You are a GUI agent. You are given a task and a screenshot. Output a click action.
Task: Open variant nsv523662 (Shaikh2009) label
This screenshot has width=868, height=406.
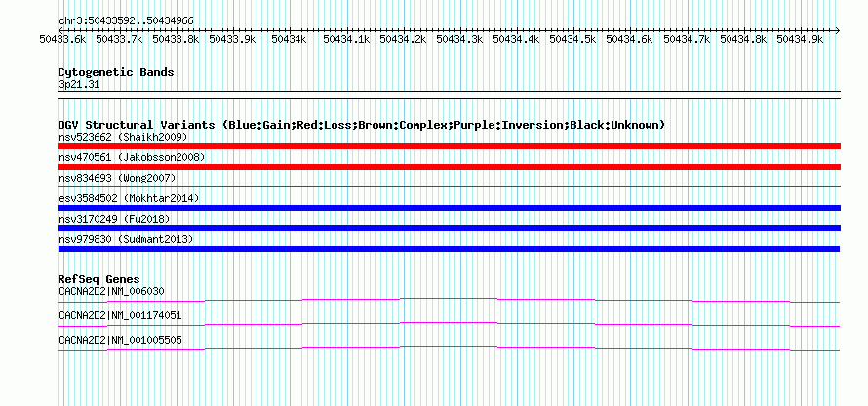[x=123, y=137]
